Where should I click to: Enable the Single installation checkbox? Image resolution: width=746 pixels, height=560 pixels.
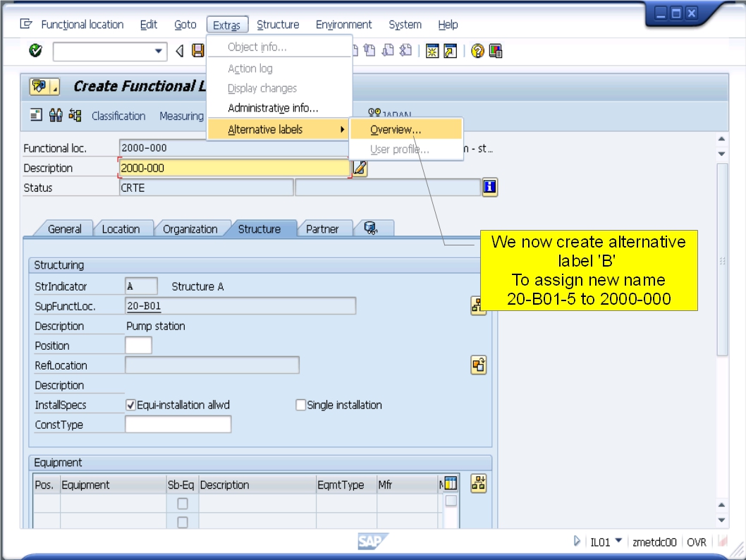pyautogui.click(x=300, y=405)
